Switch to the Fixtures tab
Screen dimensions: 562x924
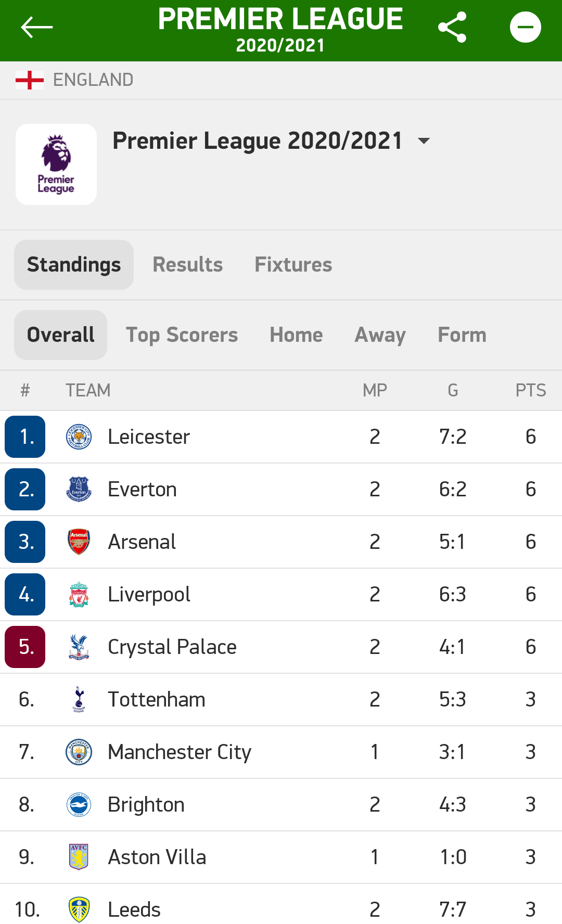[x=293, y=265]
